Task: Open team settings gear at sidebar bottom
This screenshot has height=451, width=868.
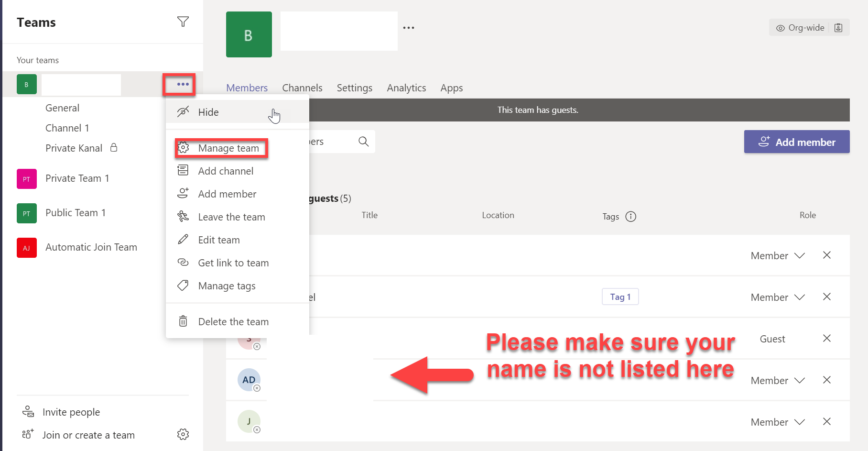Action: pos(183,434)
